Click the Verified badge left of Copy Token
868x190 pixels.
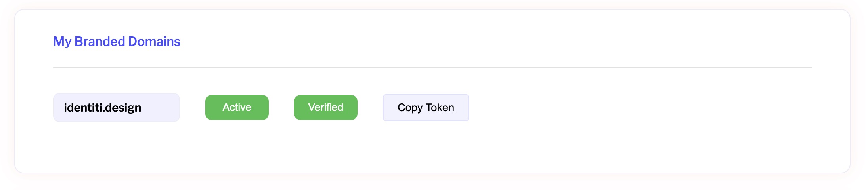coord(325,108)
